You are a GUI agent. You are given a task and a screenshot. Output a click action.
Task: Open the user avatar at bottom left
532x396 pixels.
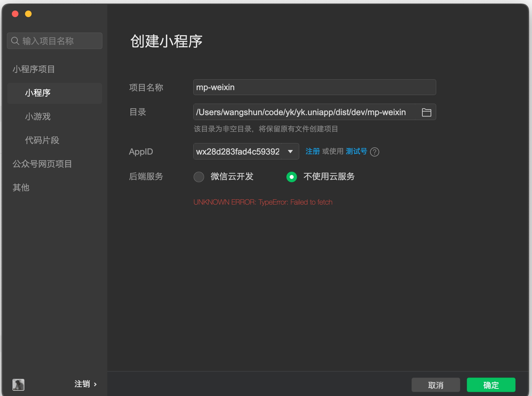[x=18, y=384]
